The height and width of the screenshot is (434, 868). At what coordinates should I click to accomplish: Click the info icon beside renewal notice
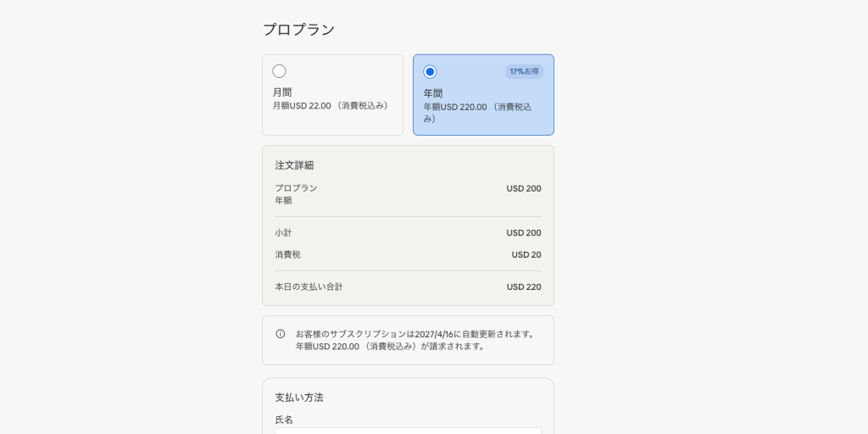tap(281, 334)
